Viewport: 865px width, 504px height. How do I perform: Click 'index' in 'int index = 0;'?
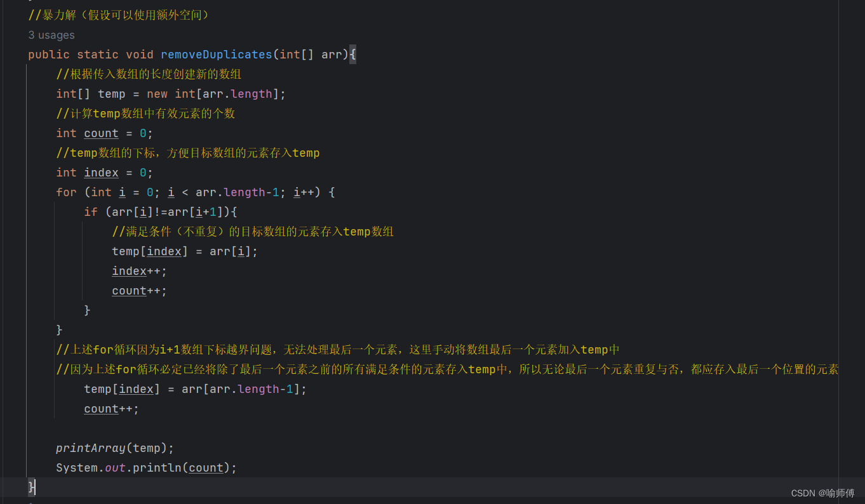[x=101, y=173]
